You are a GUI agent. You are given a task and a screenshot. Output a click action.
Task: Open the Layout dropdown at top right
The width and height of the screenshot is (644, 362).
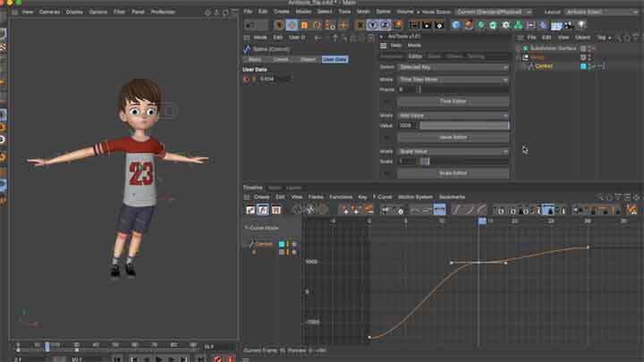pos(601,12)
